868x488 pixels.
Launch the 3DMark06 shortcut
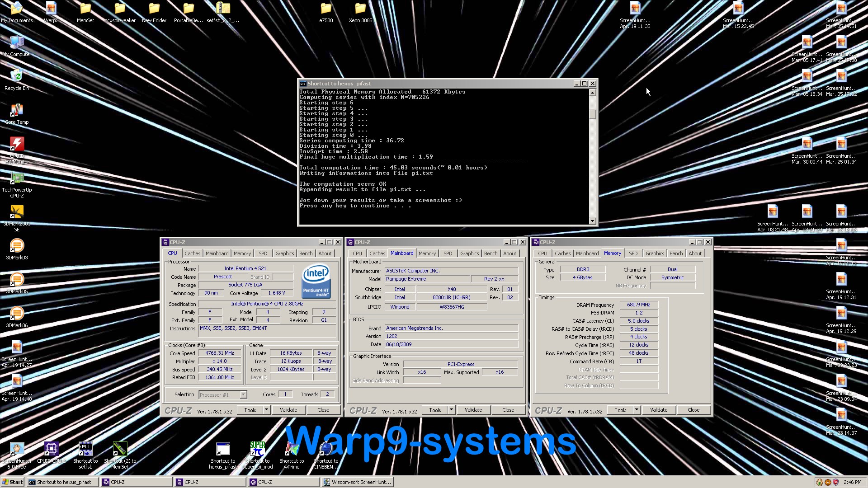17,317
